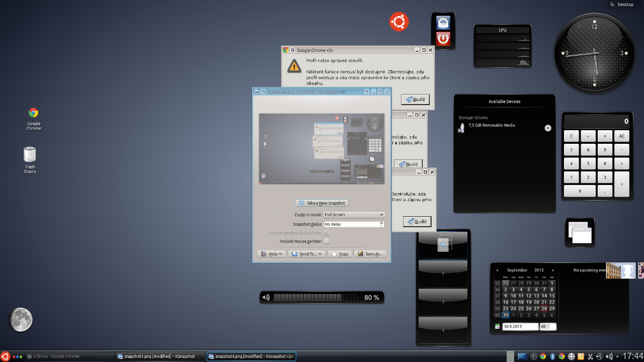Switch to first KSnapshot taskbar entry

tap(159, 356)
